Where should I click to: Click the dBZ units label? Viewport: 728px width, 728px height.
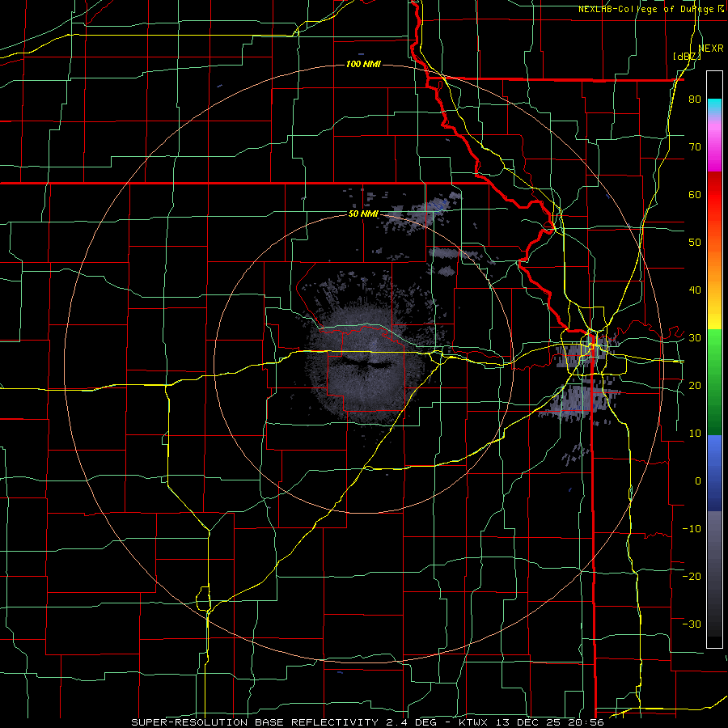pos(687,57)
